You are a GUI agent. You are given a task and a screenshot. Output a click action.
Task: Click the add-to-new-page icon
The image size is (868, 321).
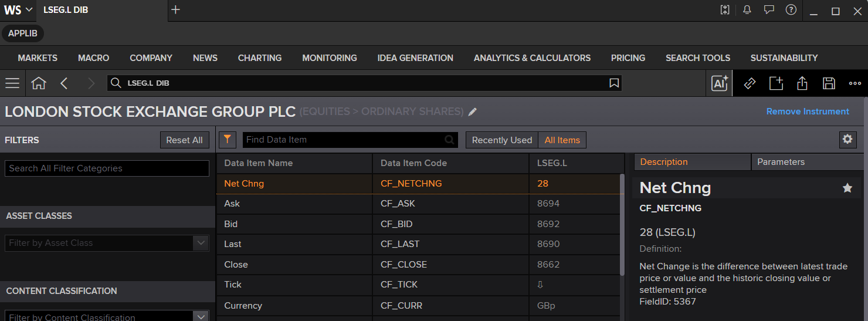[x=776, y=83]
